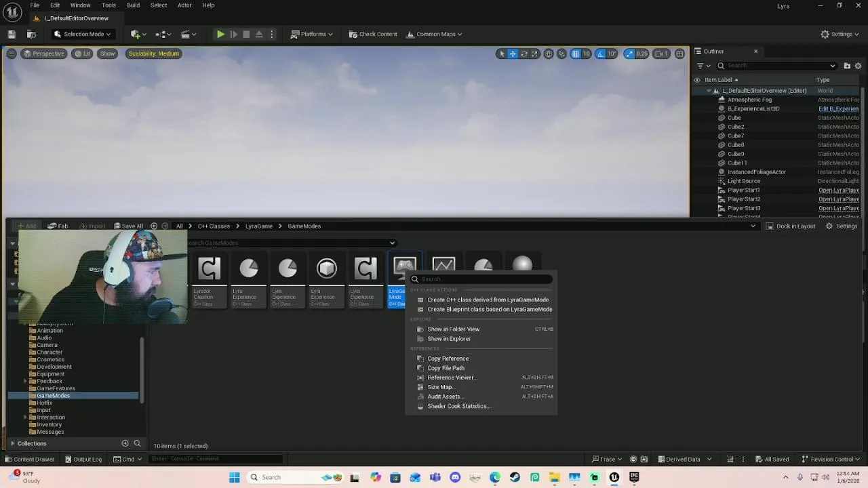Select the translate (move) gizmo tool
The image size is (868, 488).
[513, 54]
